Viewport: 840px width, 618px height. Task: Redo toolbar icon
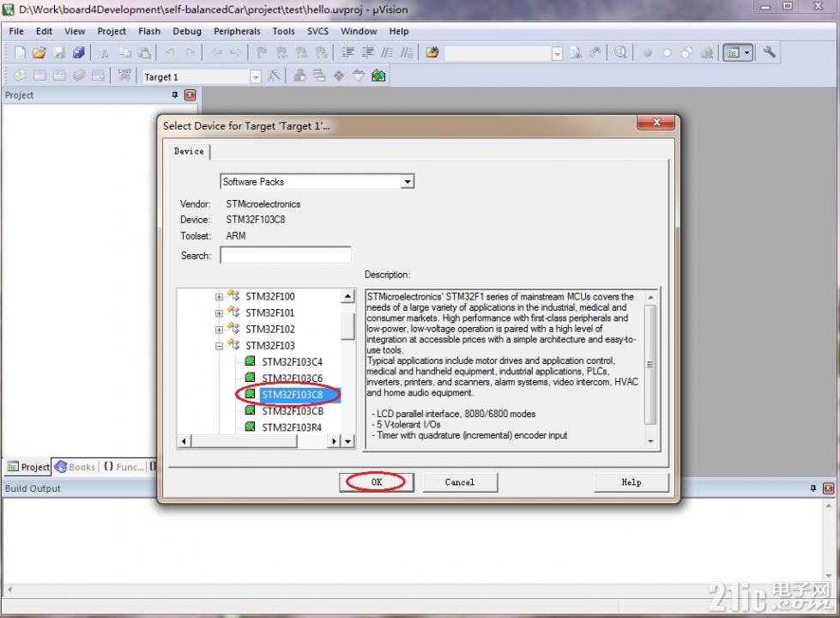[x=190, y=52]
